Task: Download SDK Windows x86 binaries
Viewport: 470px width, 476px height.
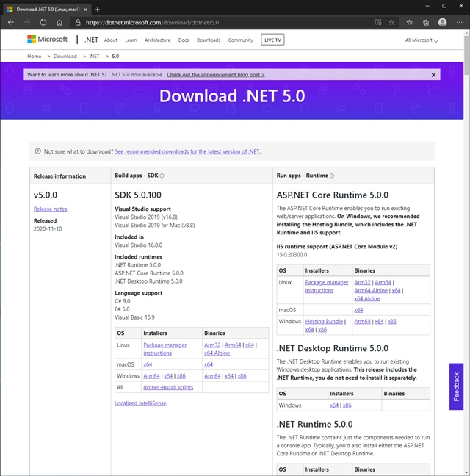Action: 242,376
